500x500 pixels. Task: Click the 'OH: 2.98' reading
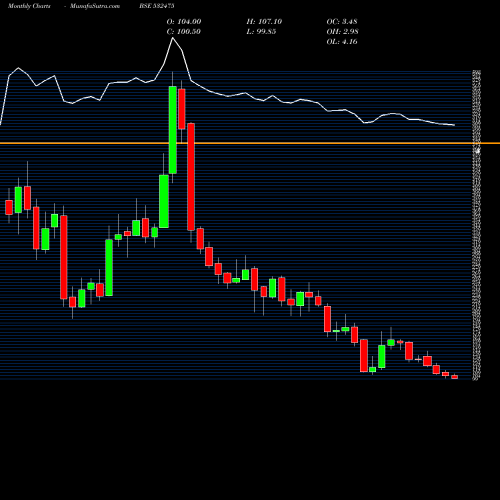coord(342,32)
